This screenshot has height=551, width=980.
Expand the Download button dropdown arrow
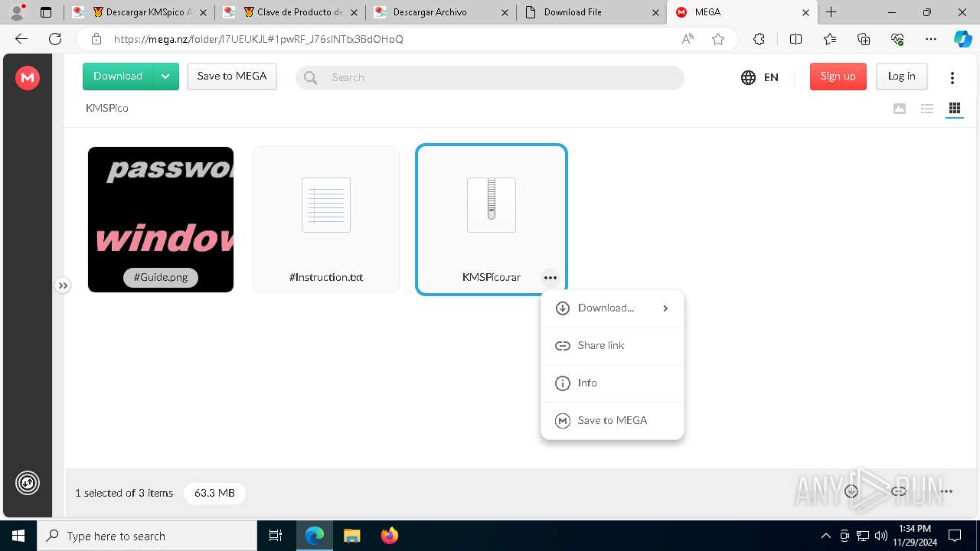click(165, 77)
